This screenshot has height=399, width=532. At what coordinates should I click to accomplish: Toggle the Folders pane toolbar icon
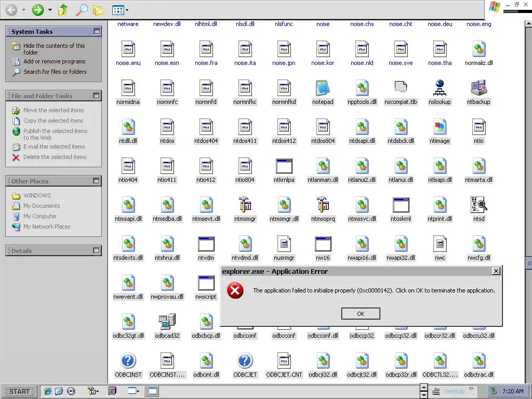click(98, 10)
